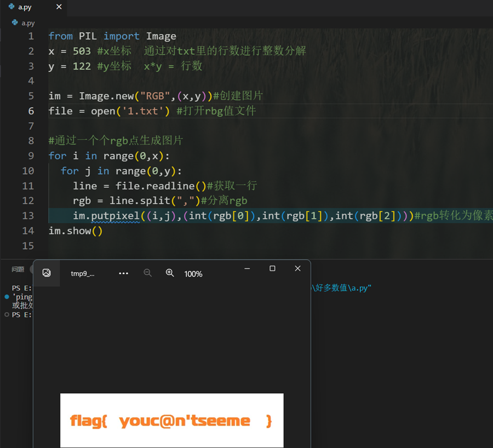The image size is (493, 448).
Task: Click the 100% zoom level indicator
Action: pos(193,274)
